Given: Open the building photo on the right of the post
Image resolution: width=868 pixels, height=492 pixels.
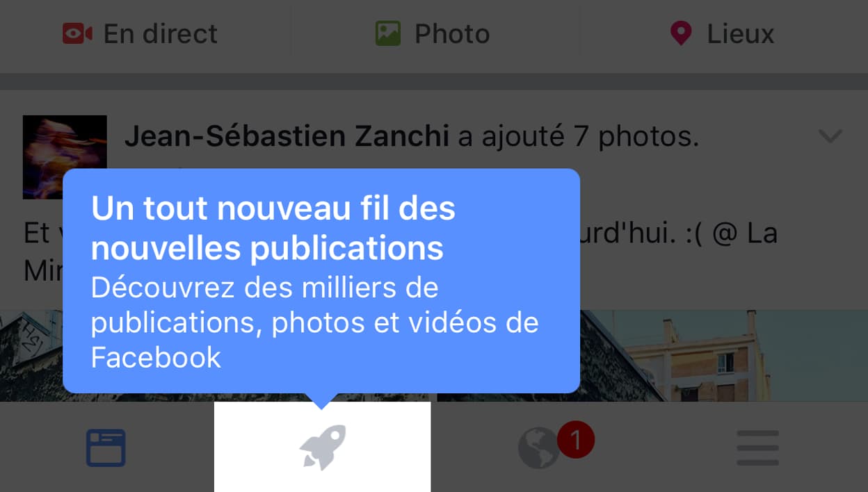Looking at the screenshot, I should pyautogui.click(x=652, y=356).
